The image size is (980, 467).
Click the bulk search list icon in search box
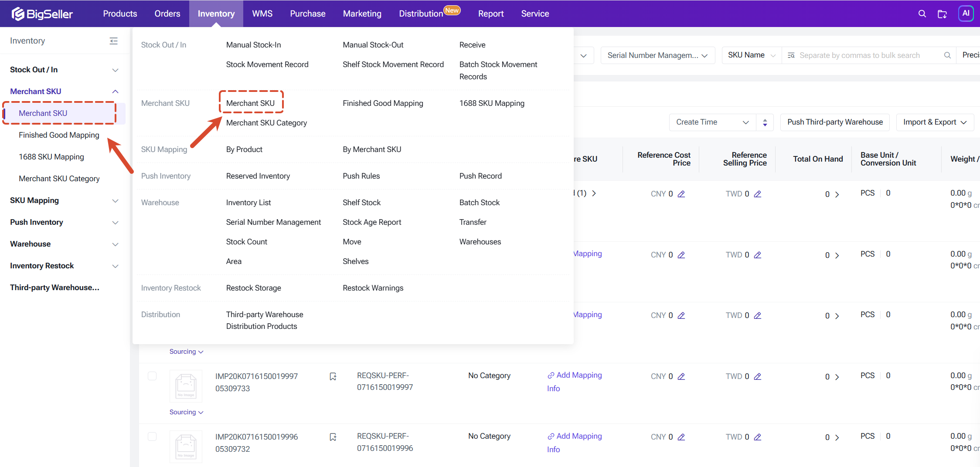[x=791, y=55]
